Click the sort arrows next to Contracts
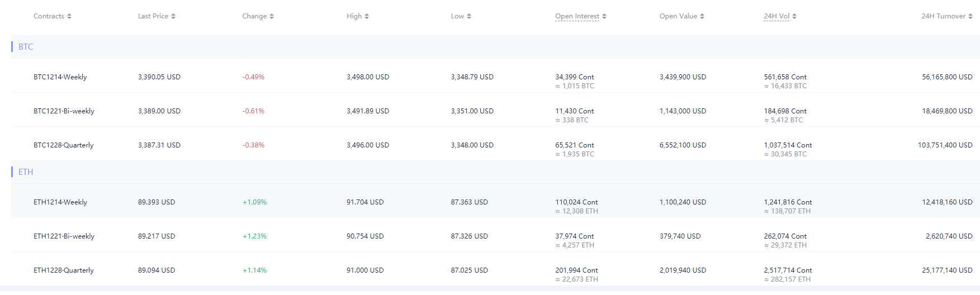The image size is (980, 295). tap(69, 16)
